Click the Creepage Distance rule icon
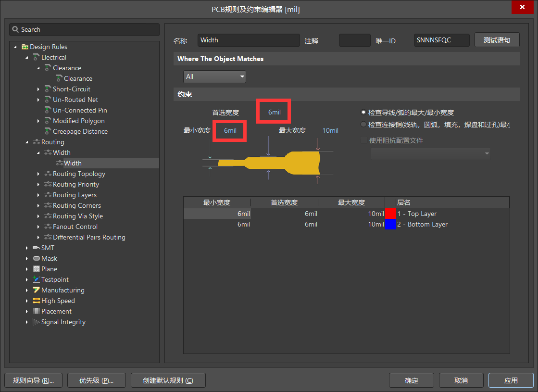Image resolution: width=538 pixels, height=392 pixels. (x=48, y=131)
